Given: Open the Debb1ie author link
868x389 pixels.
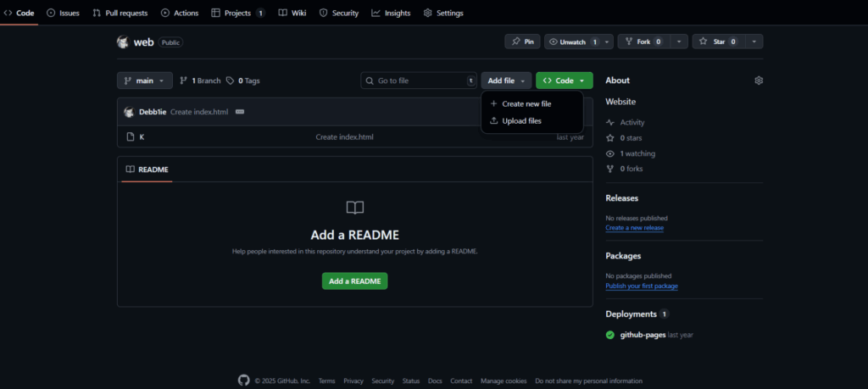Looking at the screenshot, I should tap(153, 112).
